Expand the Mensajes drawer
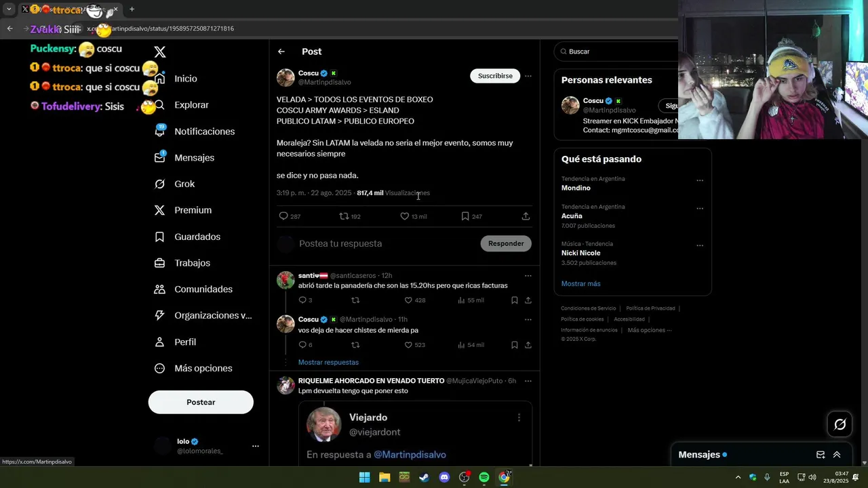Screen dimensions: 868x488 pyautogui.click(x=837, y=455)
